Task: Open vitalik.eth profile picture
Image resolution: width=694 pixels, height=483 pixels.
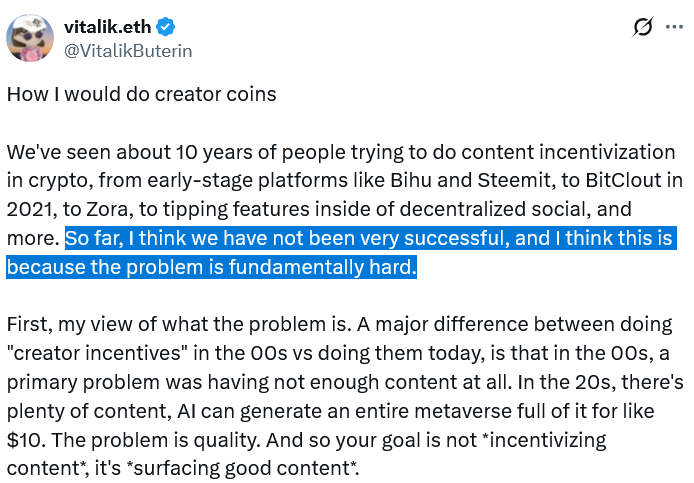Action: (x=31, y=39)
